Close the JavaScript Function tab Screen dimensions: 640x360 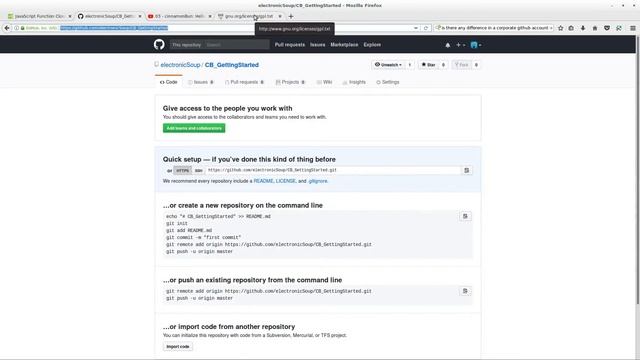[70, 16]
